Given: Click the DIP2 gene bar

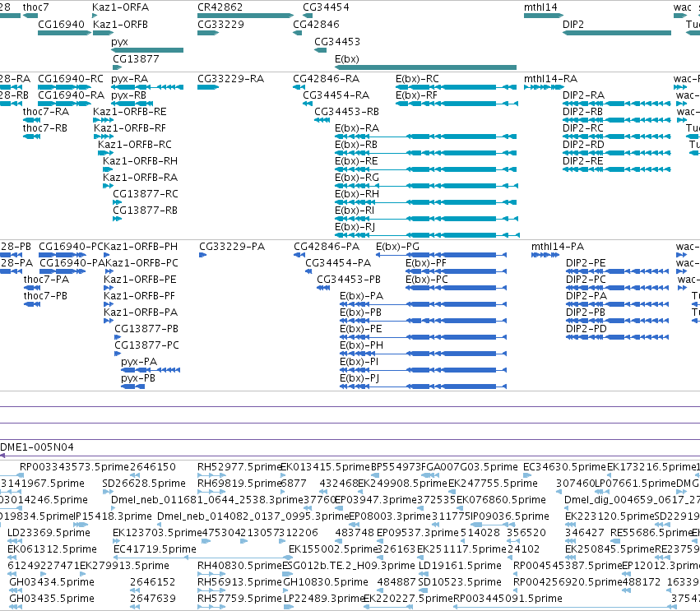Looking at the screenshot, I should tap(617, 33).
